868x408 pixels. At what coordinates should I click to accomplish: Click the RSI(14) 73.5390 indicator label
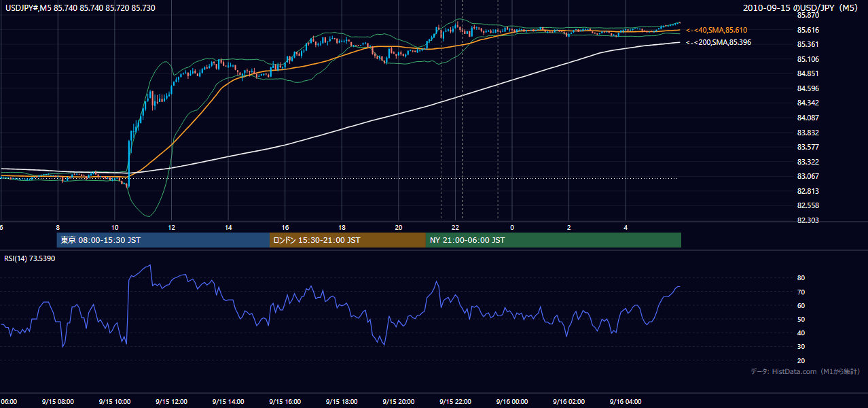click(30, 258)
